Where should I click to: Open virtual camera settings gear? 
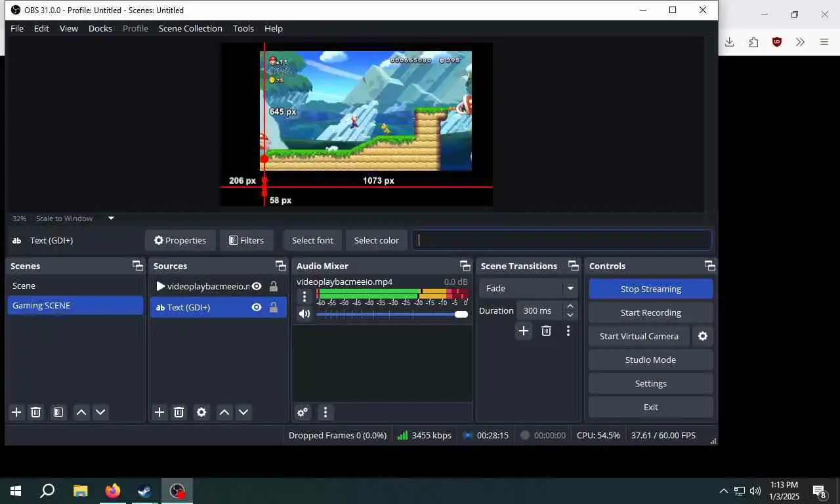(x=703, y=336)
